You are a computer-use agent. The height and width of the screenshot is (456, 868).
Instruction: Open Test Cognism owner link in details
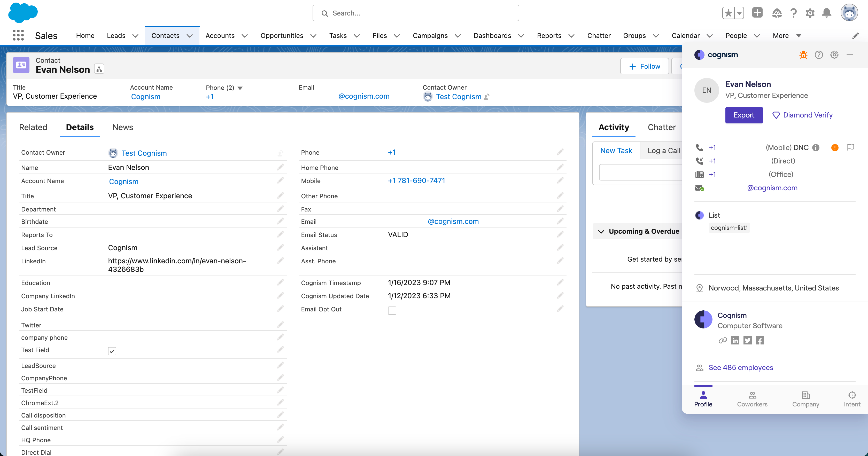144,153
